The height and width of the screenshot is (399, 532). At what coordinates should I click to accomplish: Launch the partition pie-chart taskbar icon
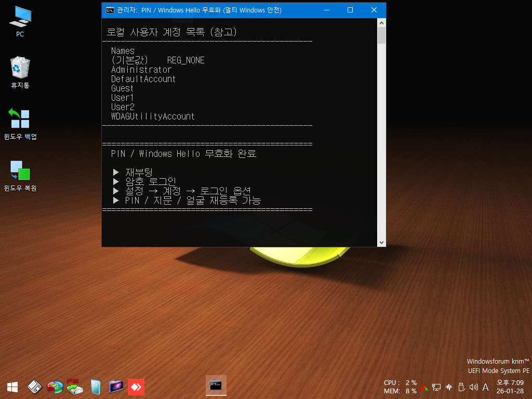pos(55,387)
